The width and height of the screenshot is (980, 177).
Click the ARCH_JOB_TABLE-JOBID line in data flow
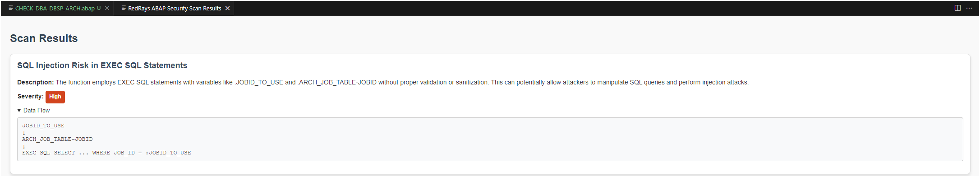(57, 139)
